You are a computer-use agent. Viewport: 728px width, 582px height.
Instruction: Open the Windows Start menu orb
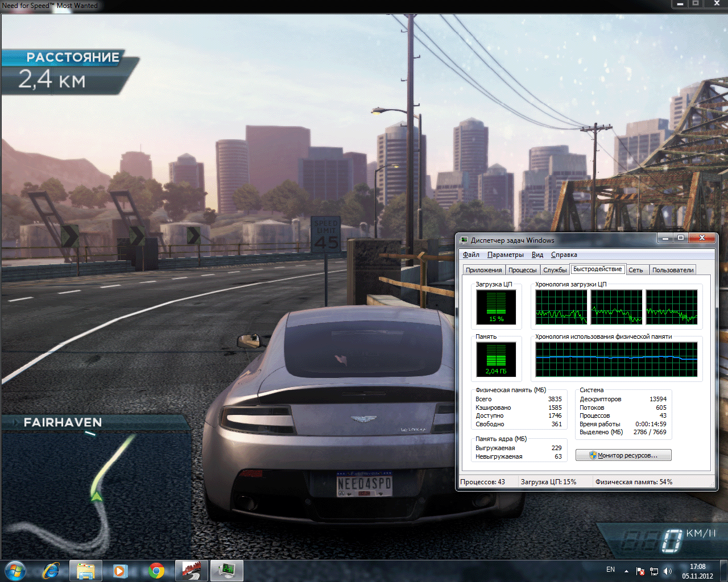click(15, 570)
